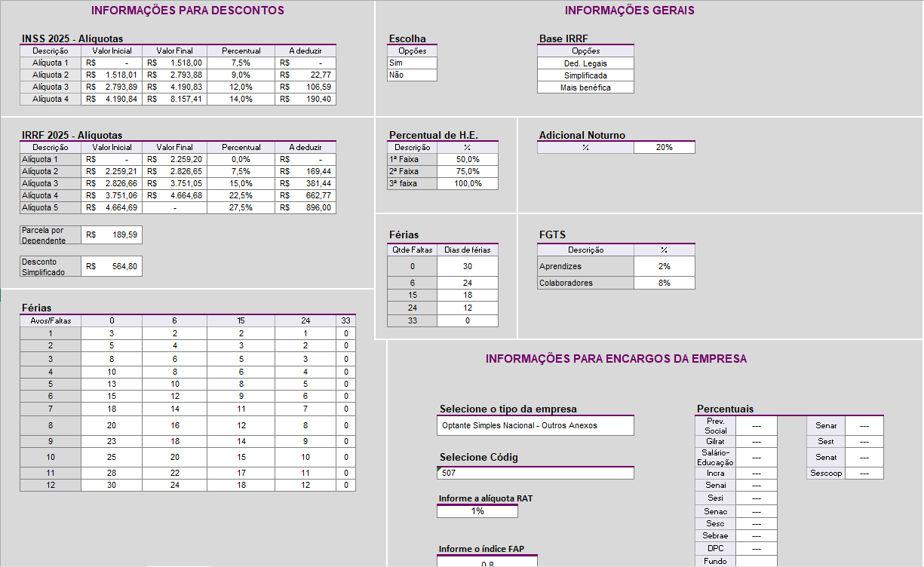924x567 pixels.
Task: Click the FGTS Colaboradores 8% cell
Action: [664, 283]
